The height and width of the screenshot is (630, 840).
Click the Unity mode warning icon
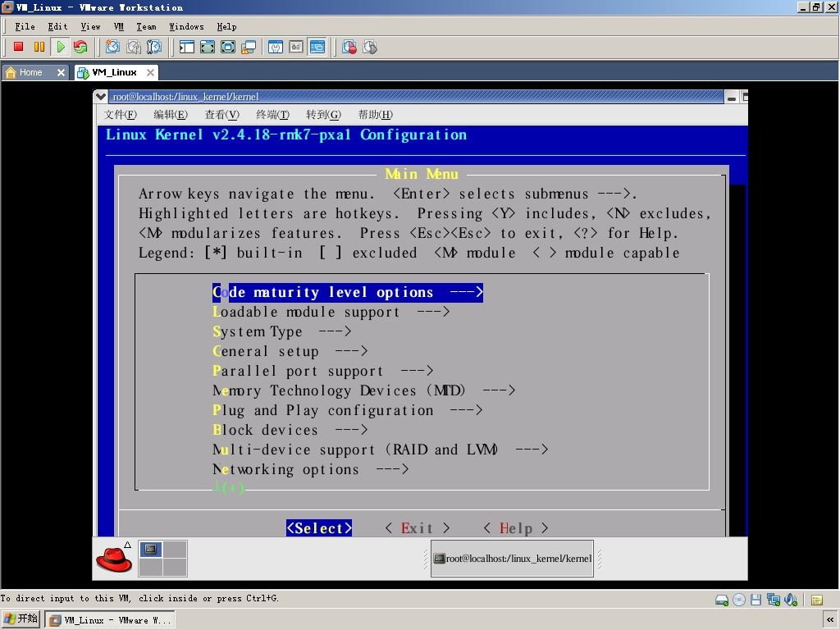coord(249,47)
